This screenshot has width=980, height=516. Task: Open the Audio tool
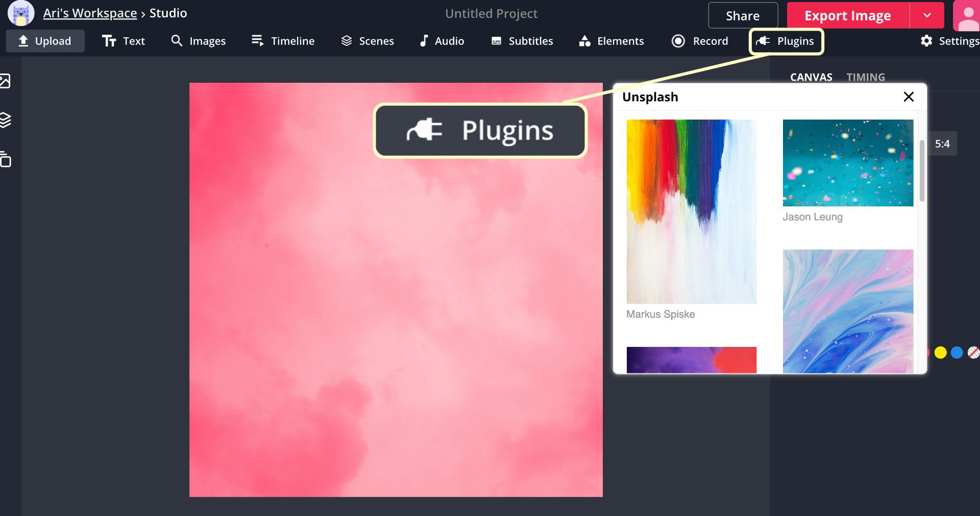point(442,41)
